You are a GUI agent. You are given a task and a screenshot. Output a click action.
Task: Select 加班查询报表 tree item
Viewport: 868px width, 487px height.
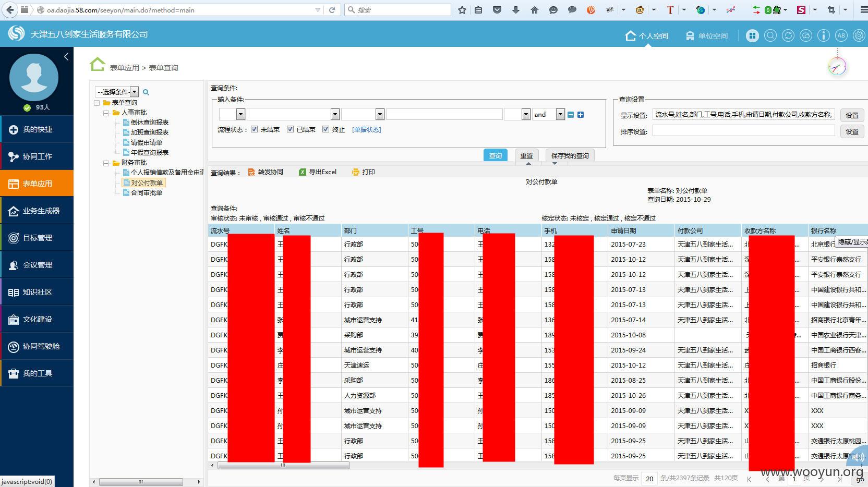point(146,132)
